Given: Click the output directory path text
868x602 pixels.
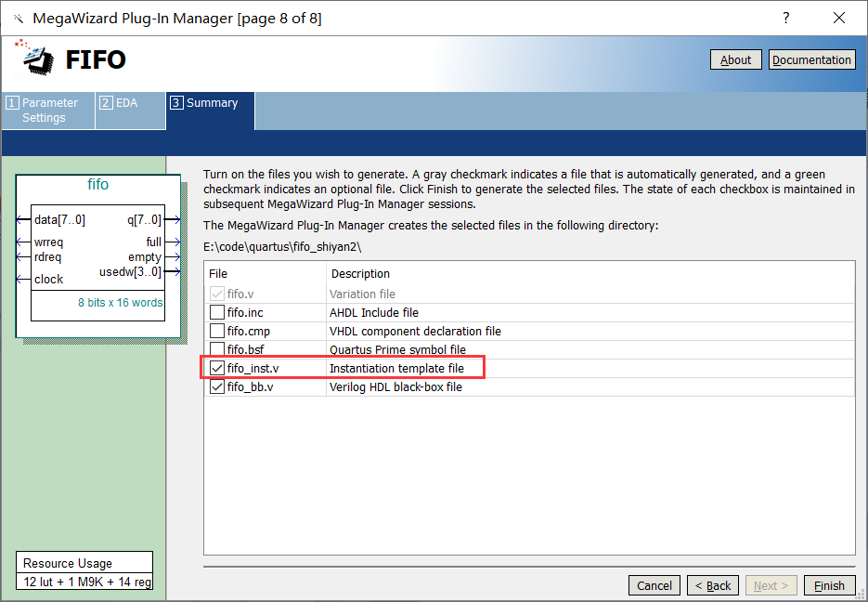Looking at the screenshot, I should [282, 247].
